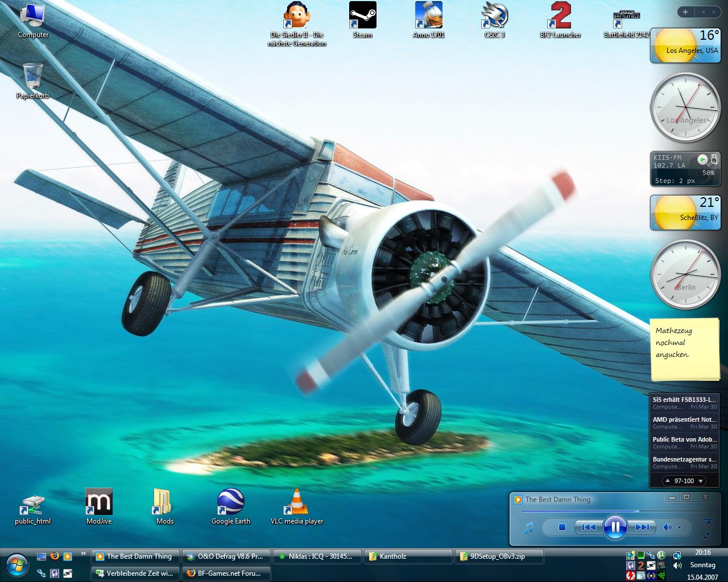Open media player volume dropdown arrow

point(679,527)
